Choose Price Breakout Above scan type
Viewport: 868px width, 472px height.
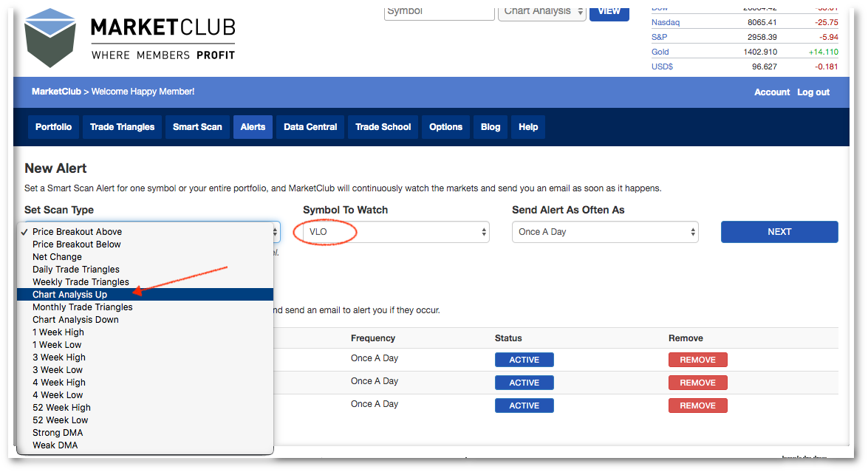145,232
